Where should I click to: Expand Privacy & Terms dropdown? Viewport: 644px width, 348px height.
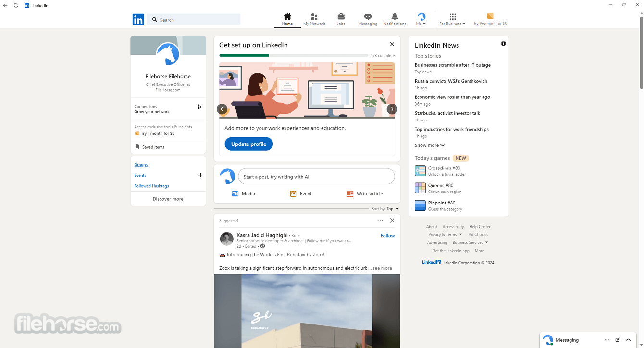click(445, 235)
